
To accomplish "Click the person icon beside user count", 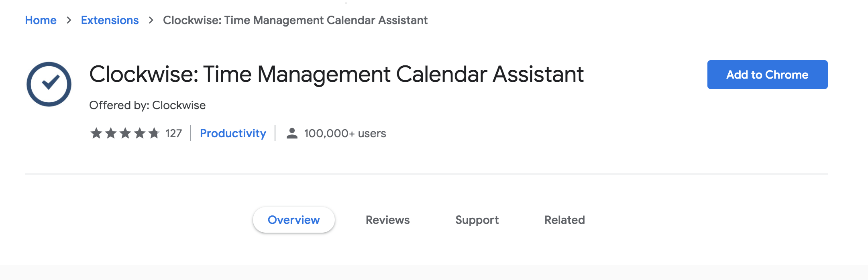I will [292, 133].
